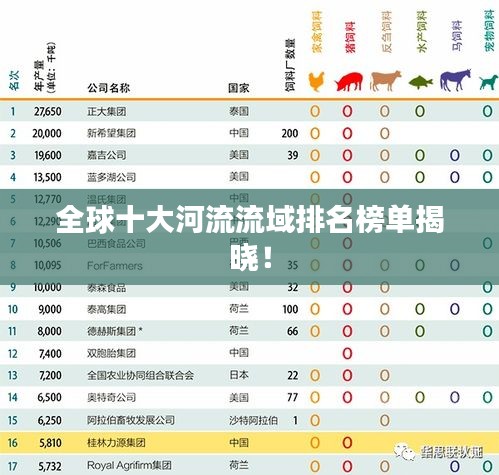This screenshot has height=475, width=499.
Task: Click the pig feed circle for 双胞胎集团
Action: (x=347, y=353)
